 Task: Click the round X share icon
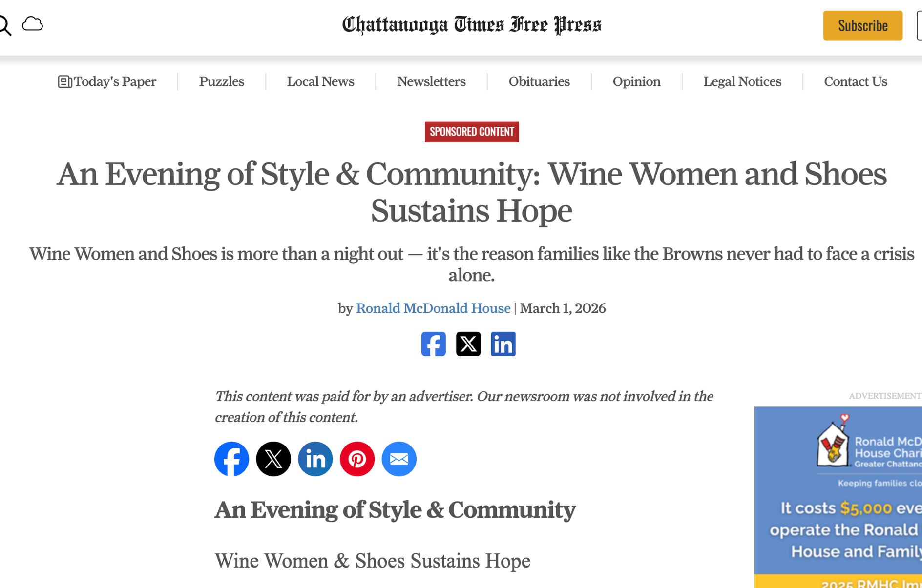273,459
